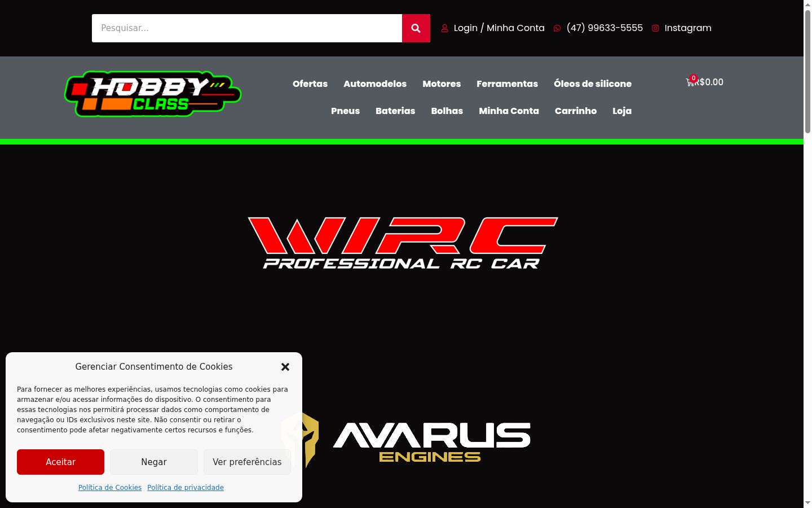Decline cookies with Negar button
Image resolution: width=812 pixels, height=508 pixels.
154,462
